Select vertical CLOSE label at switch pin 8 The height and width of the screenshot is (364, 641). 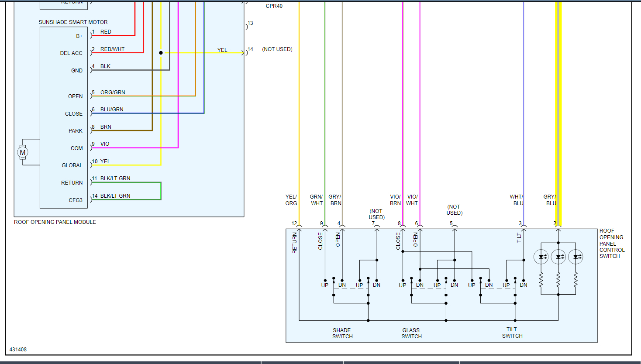click(x=398, y=241)
